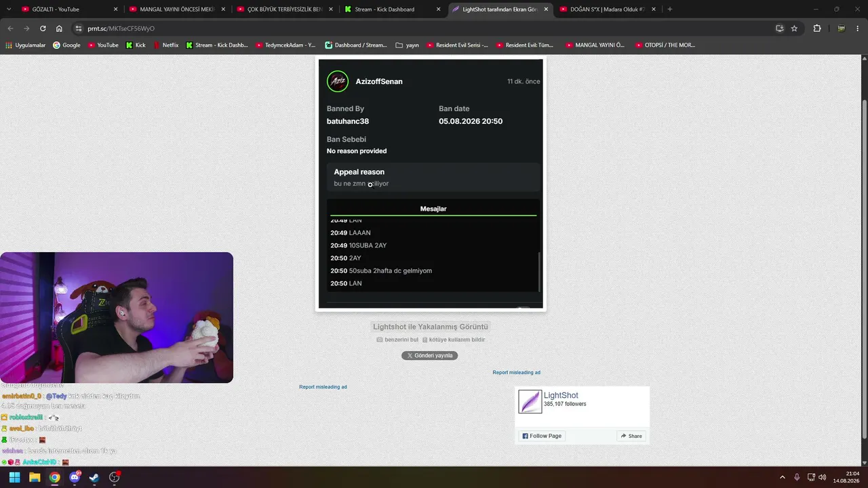This screenshot has height=488, width=868.
Task: Open the Netflix bookmark
Action: (x=165, y=45)
